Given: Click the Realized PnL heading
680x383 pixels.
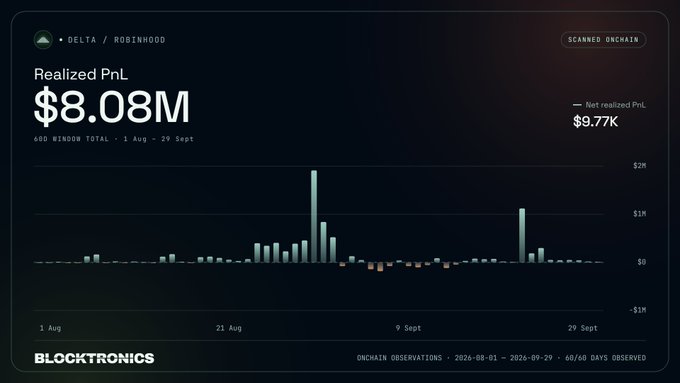Looking at the screenshot, I should 81,74.
